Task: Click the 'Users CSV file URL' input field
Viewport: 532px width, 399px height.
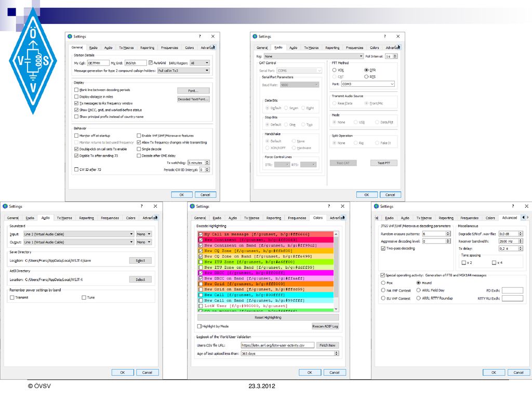Action: click(x=277, y=345)
